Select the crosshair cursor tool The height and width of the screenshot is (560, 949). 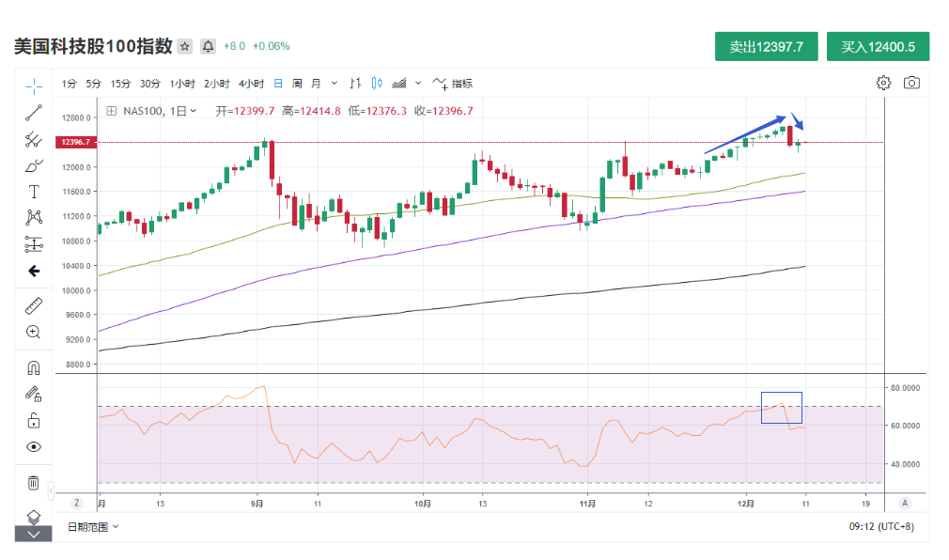pyautogui.click(x=34, y=87)
